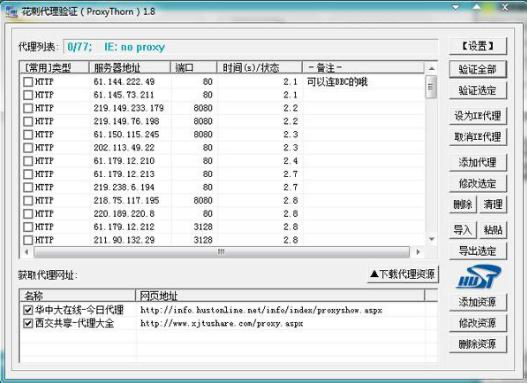
Task: Click the horizontal scrollbar thumb
Action: (222, 252)
